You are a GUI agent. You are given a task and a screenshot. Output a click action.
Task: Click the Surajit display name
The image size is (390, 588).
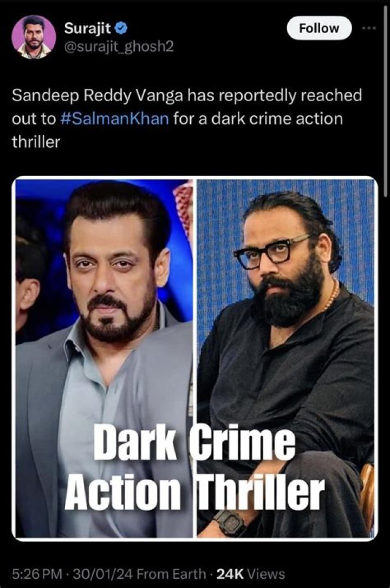pyautogui.click(x=88, y=28)
